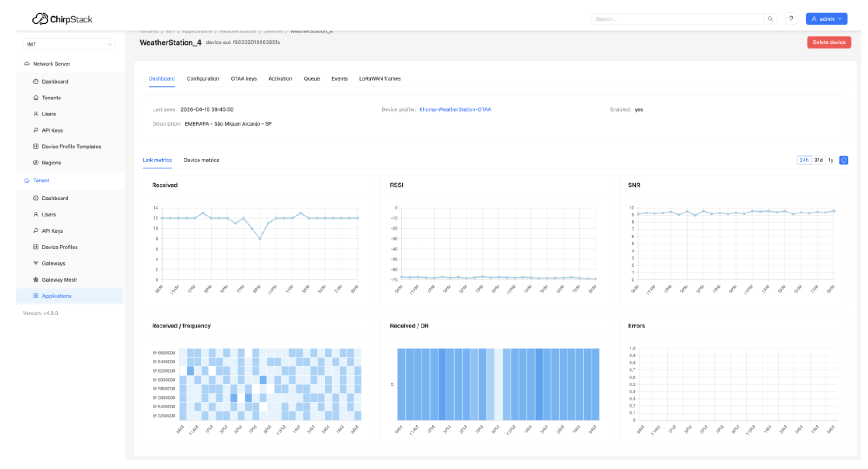Click the Tenant API Keys icon

(36, 231)
